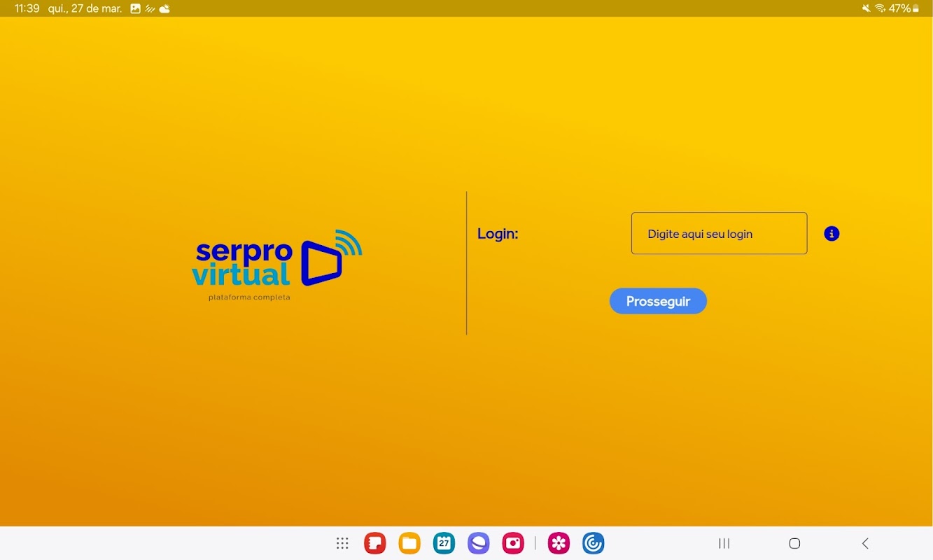
Task: Tap the 47% battery indicator
Action: point(904,8)
